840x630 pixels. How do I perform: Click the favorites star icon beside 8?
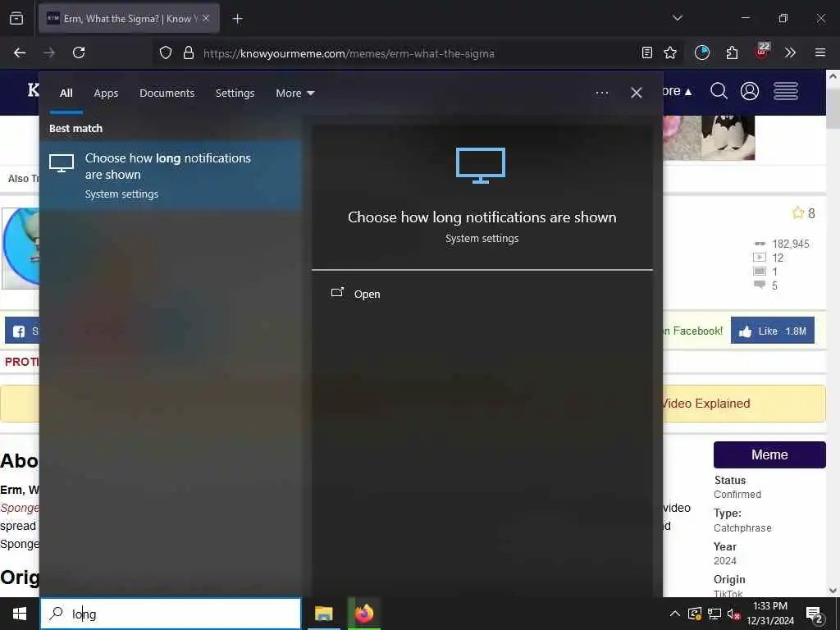[x=797, y=213]
